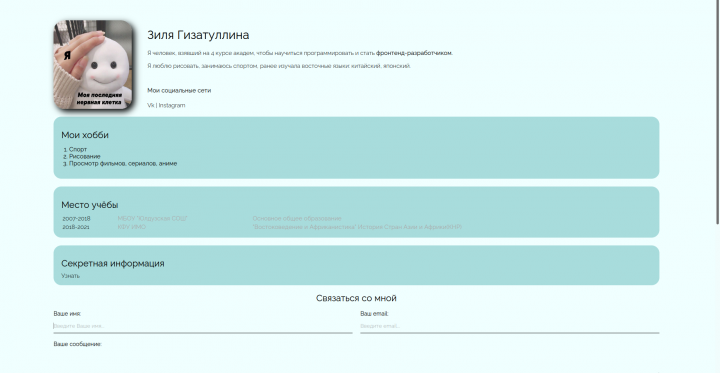Click the 2018-2021 years cell
The width and height of the screenshot is (720, 373).
coord(76,227)
